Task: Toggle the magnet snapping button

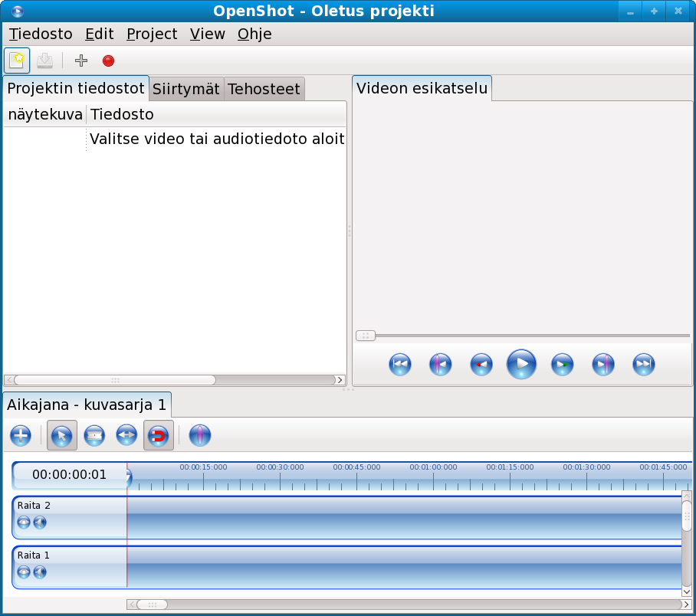Action: pos(158,436)
